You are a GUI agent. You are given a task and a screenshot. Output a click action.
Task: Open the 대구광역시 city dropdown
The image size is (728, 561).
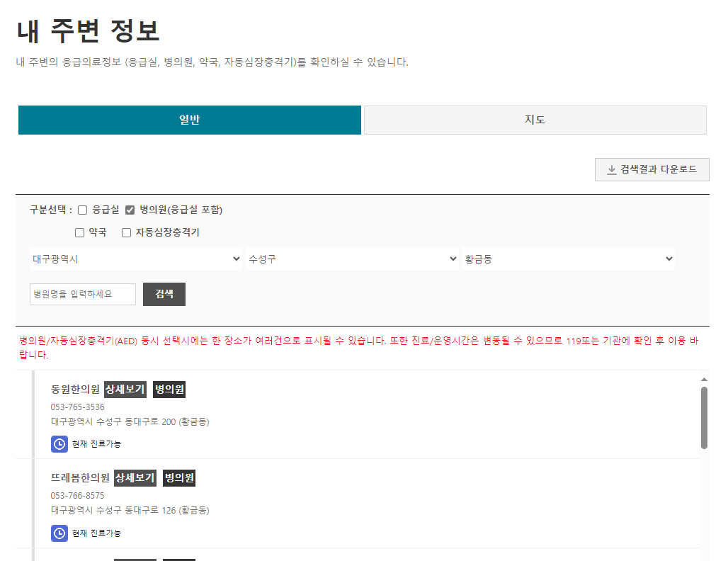point(136,259)
